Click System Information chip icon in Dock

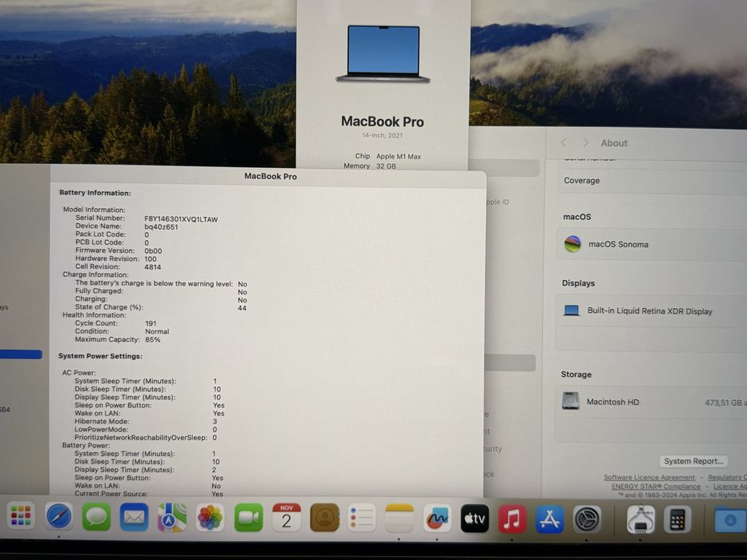tap(641, 519)
